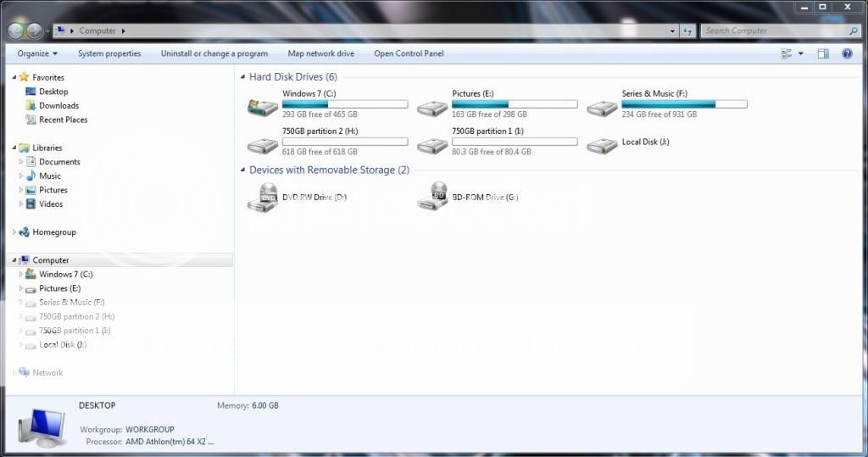Click the Desktop icon under Favorites
Image resolution: width=868 pixels, height=457 pixels.
31,92
